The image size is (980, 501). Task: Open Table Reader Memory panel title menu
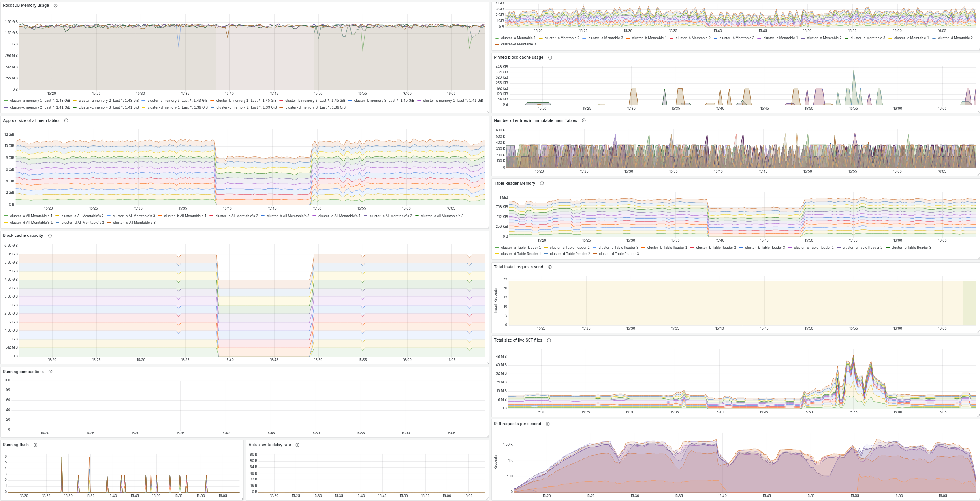coord(514,184)
